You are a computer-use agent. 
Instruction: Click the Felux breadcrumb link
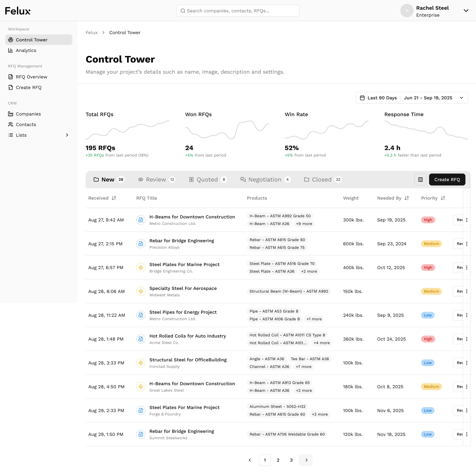91,32
